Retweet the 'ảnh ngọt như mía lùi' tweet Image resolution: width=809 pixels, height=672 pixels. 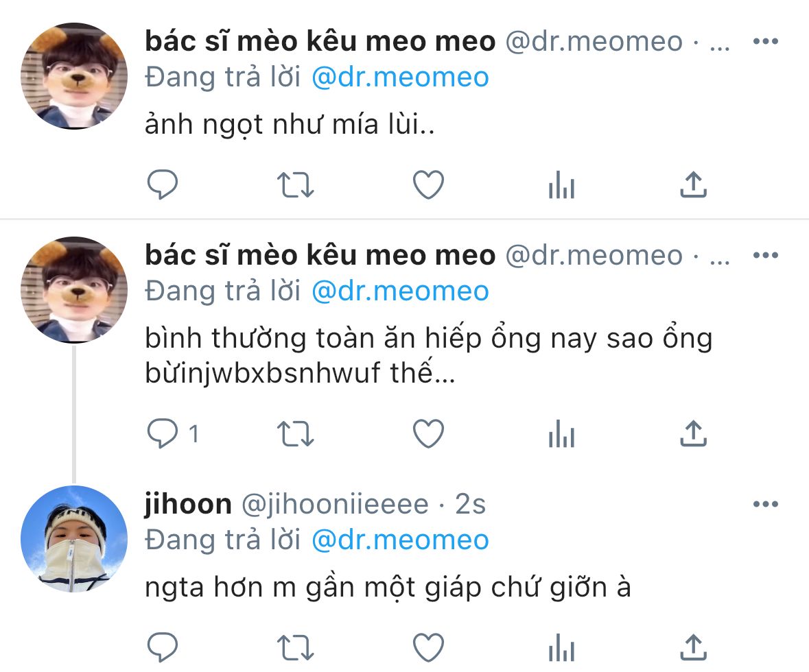[295, 185]
